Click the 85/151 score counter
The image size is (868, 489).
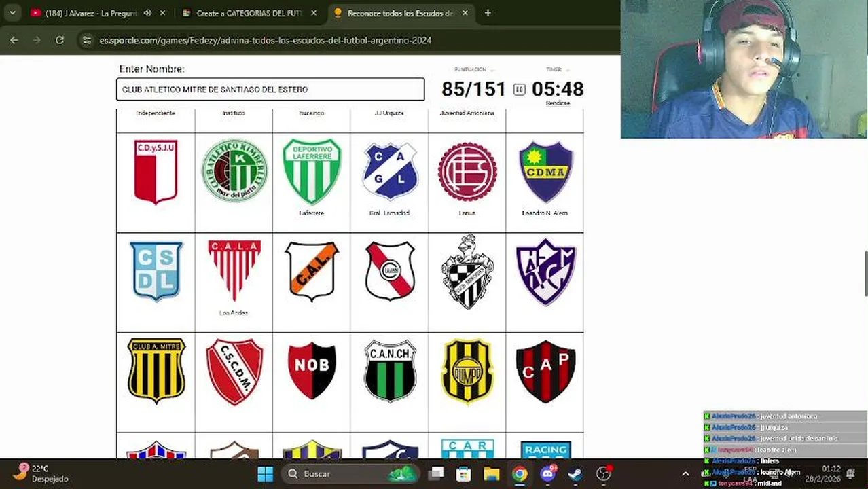tap(473, 89)
